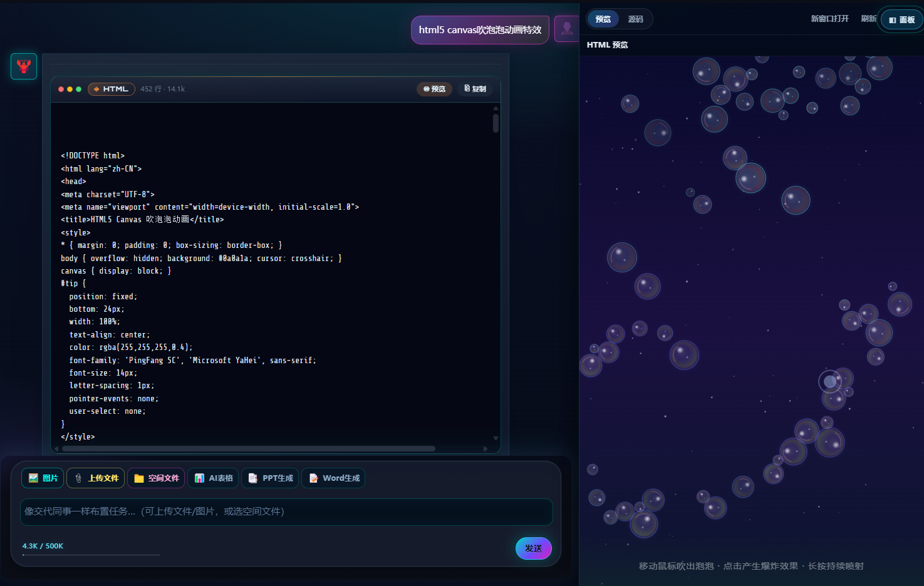Click the red dot in code block header
The height and width of the screenshot is (586, 924).
[x=61, y=89]
